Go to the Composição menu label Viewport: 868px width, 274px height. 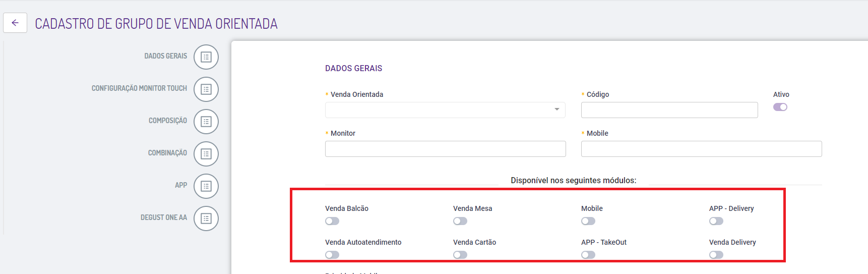point(167,121)
